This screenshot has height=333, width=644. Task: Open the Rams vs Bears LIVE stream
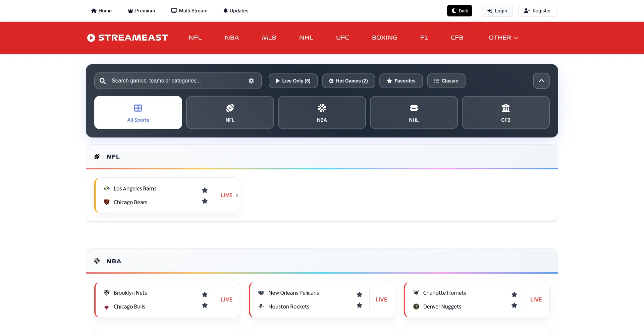point(227,195)
